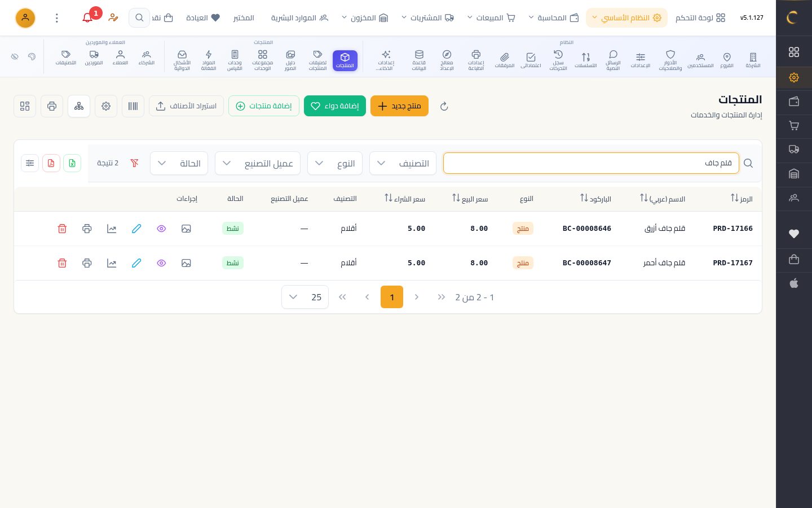The image size is (812, 508).
Task: Focus the search field containing قلم جاف
Action: tap(591, 163)
